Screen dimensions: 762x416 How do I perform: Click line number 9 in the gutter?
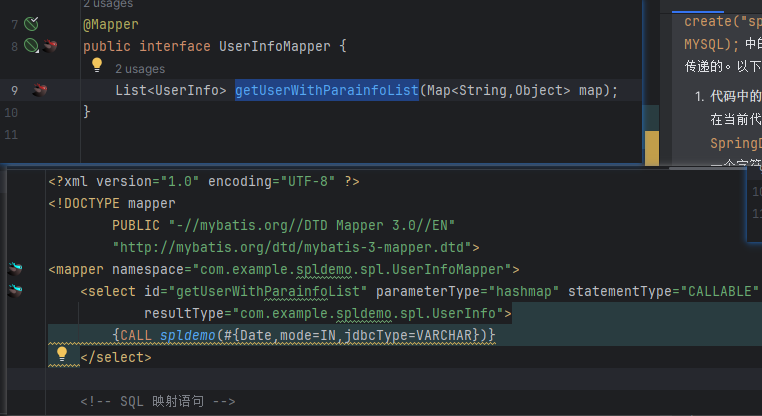(14, 90)
